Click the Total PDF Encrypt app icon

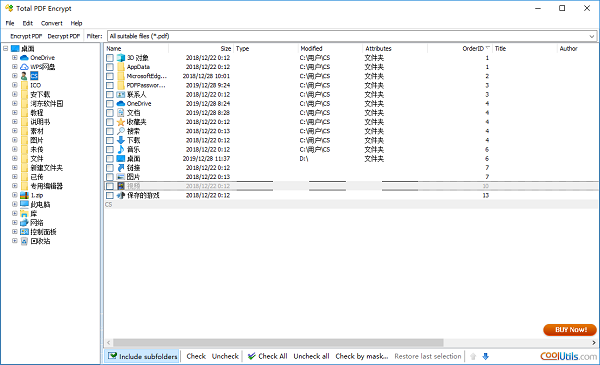tap(9, 8)
